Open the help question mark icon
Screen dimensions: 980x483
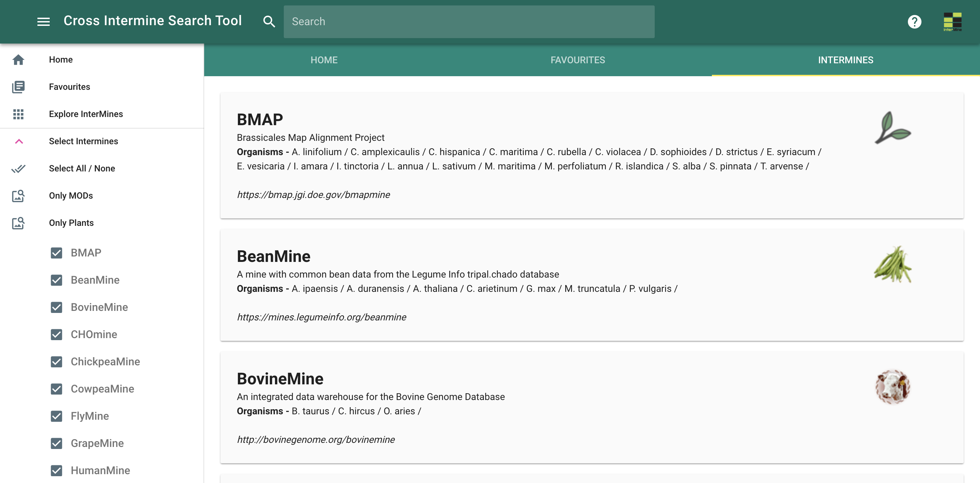pos(914,21)
